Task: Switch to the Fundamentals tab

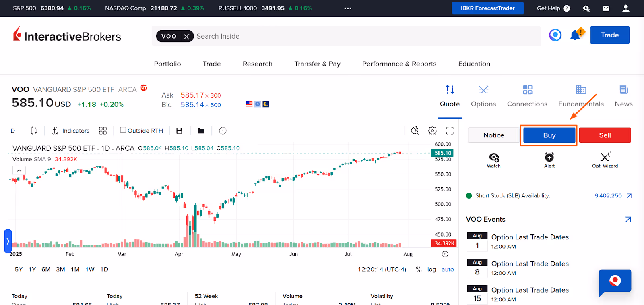Action: [581, 96]
